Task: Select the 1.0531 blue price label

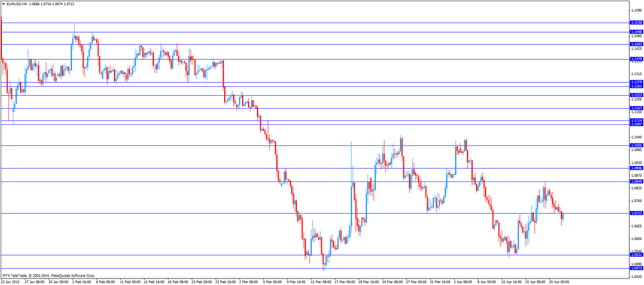Action: (x=636, y=255)
